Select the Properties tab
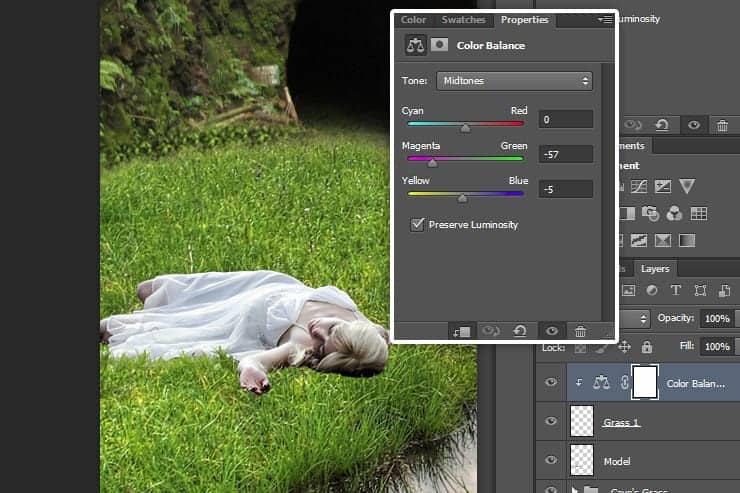The width and height of the screenshot is (740, 493). [x=524, y=20]
